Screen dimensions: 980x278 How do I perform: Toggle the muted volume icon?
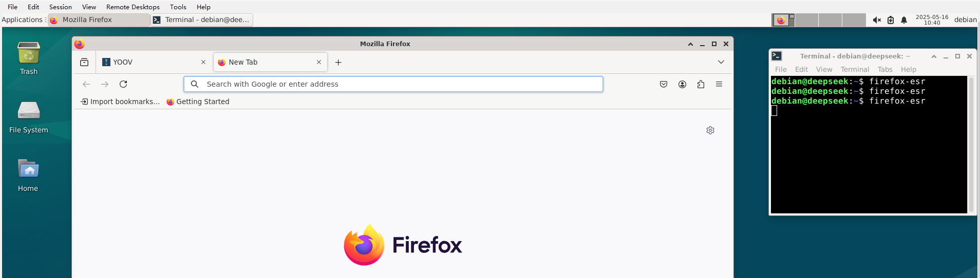[877, 20]
